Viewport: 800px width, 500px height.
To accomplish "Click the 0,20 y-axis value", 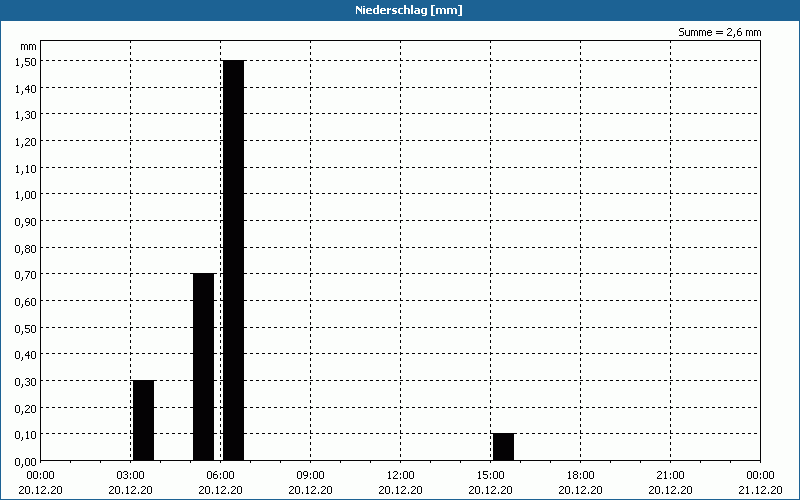I will click(x=27, y=408).
